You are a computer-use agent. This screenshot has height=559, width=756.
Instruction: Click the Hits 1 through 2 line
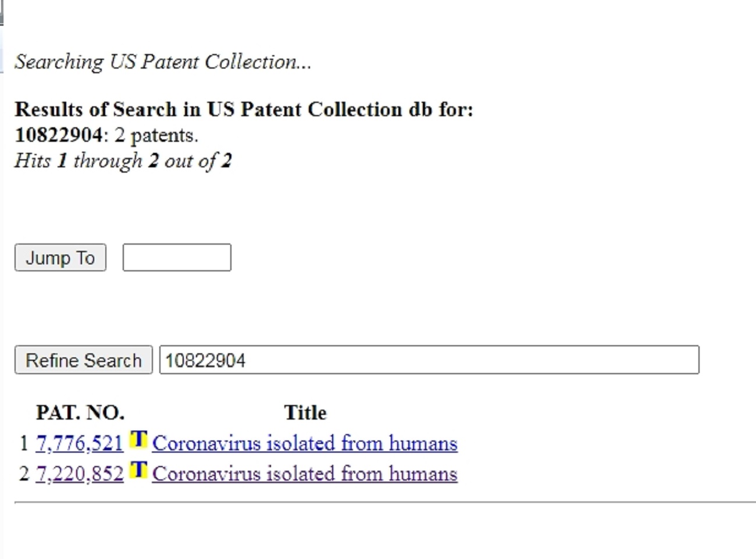123,160
